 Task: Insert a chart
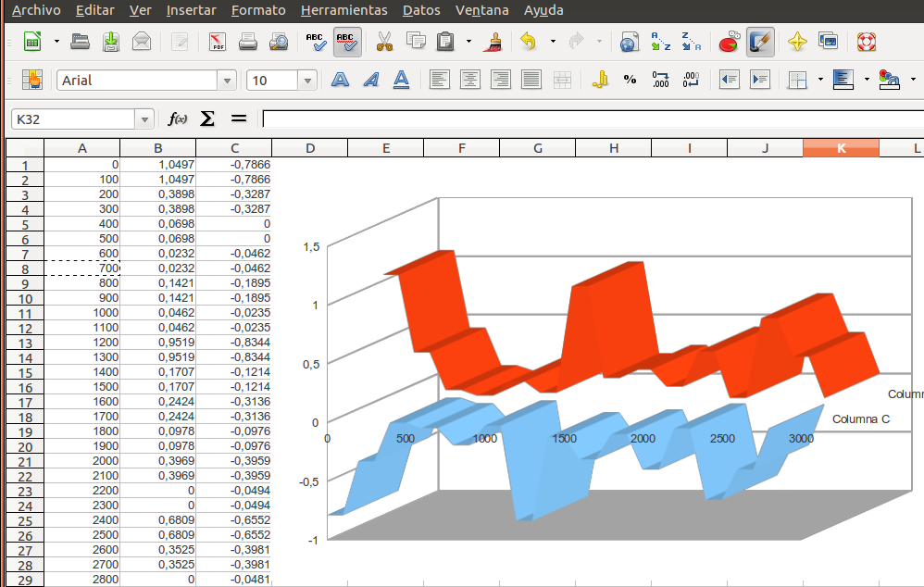[x=730, y=42]
